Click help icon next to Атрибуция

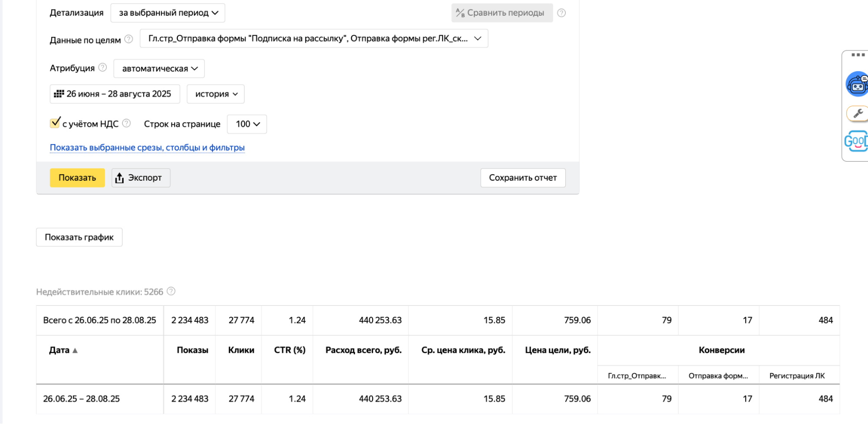102,67
